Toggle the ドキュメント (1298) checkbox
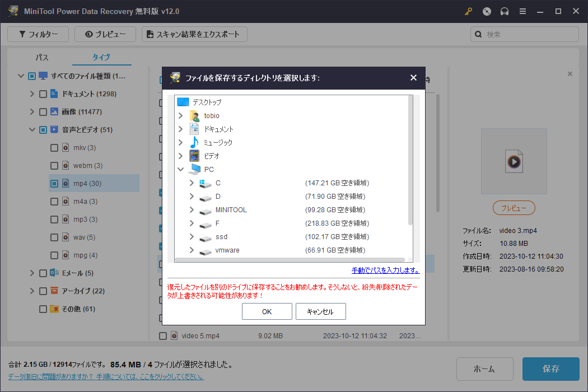Viewport: 588px width, 392px height. [43, 94]
